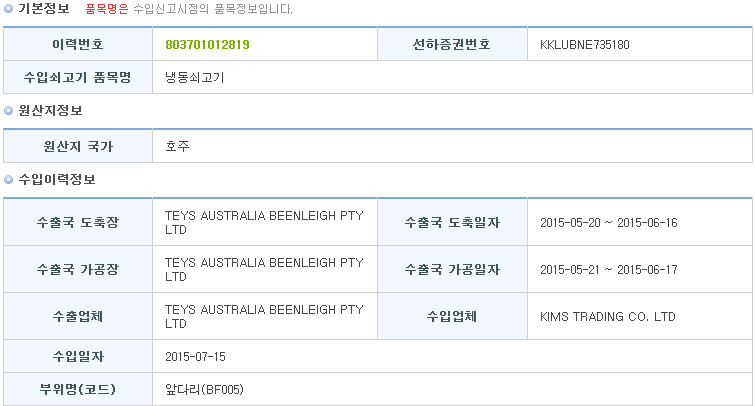Click the 부위명(코드) label cell
Image resolution: width=755 pixels, height=406 pixels.
[78, 389]
